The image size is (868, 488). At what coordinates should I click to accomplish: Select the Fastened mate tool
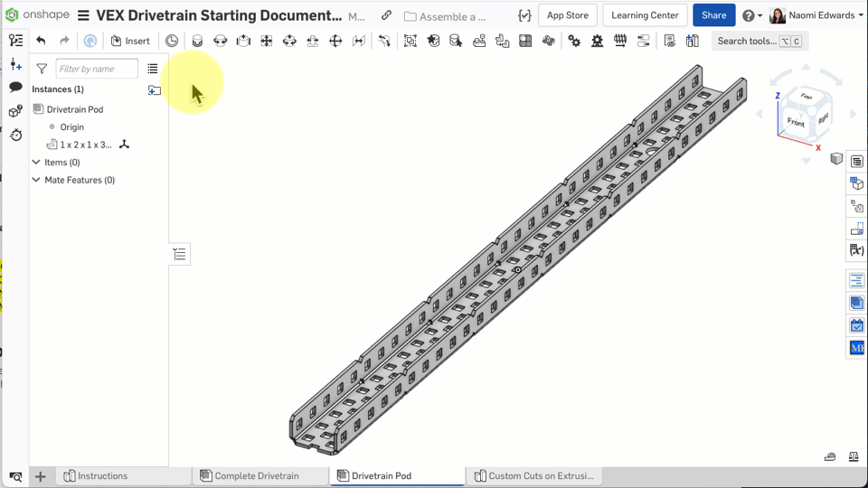click(197, 41)
